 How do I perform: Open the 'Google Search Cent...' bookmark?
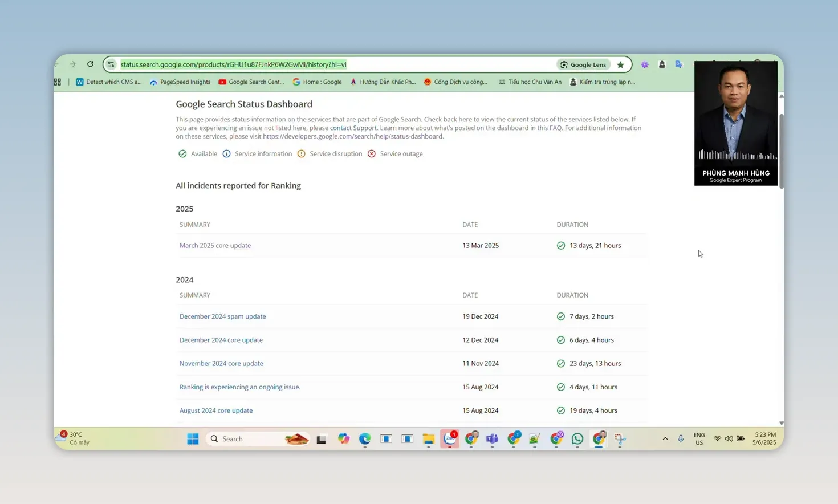(x=251, y=82)
